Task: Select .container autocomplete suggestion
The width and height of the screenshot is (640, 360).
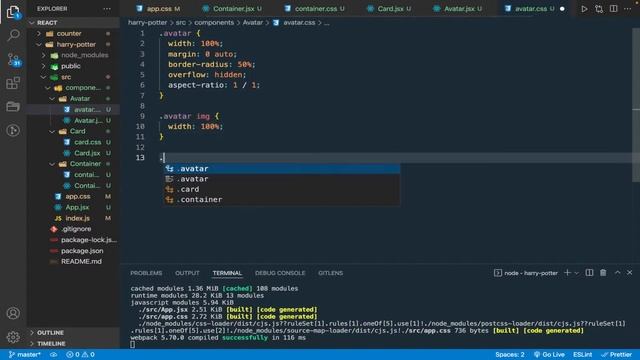Action: click(282, 200)
